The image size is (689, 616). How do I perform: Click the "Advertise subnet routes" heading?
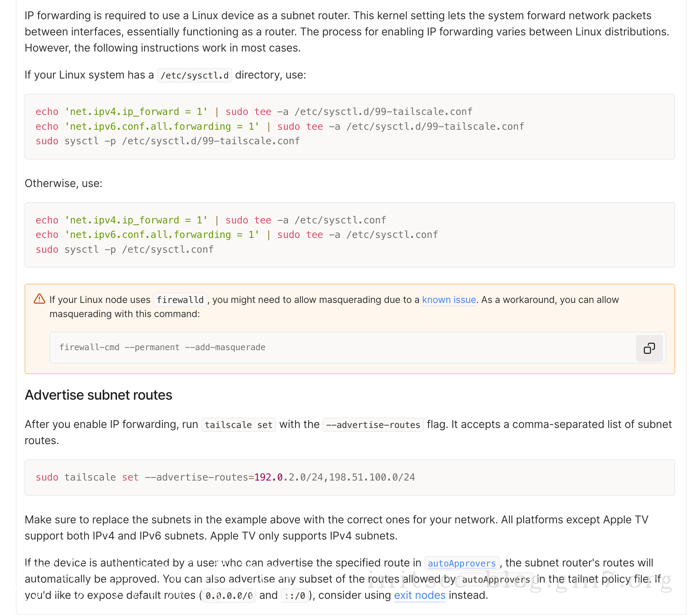coord(98,395)
